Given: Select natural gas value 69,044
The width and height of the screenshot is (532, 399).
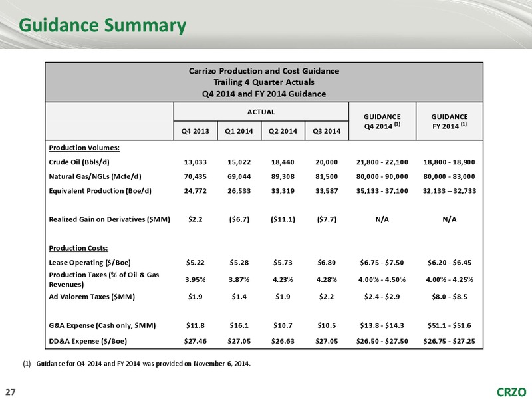Looking at the screenshot, I should pyautogui.click(x=239, y=176).
